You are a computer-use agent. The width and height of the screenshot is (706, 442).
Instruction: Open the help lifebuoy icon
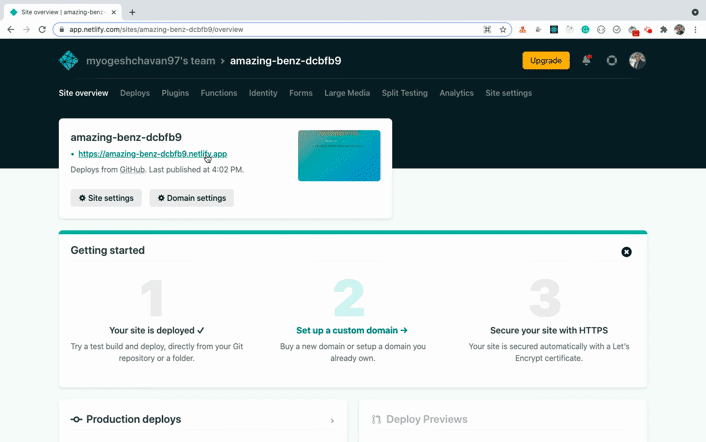coord(611,60)
